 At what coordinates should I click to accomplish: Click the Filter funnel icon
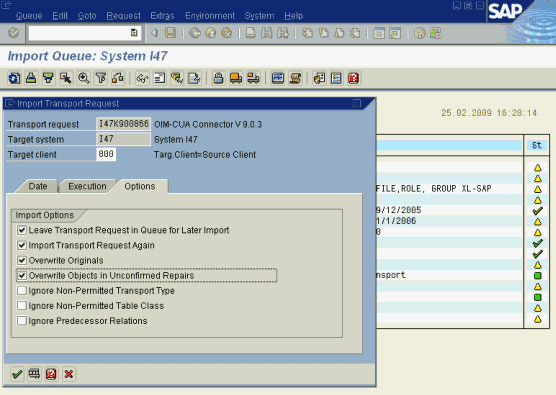point(101,78)
